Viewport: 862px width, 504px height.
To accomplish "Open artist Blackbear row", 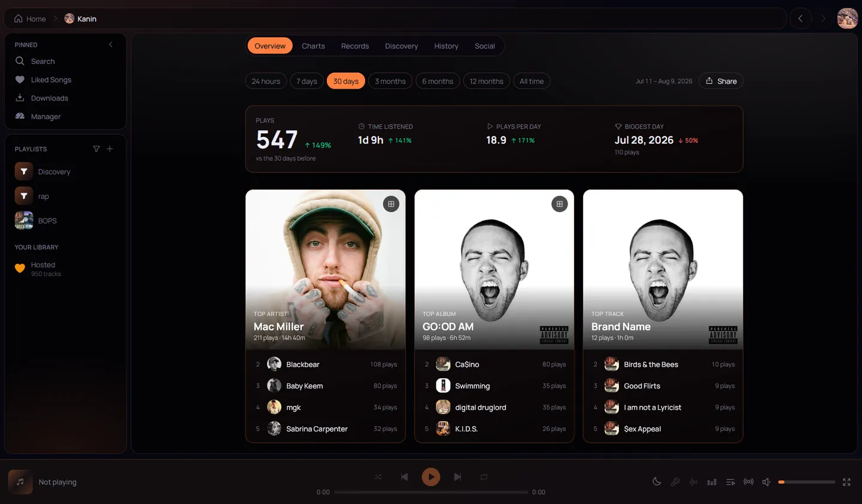I will coord(326,365).
